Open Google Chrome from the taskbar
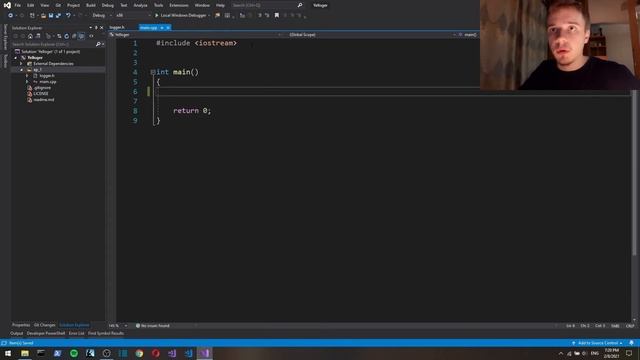Viewport: 640px width, 360px height. [139, 353]
